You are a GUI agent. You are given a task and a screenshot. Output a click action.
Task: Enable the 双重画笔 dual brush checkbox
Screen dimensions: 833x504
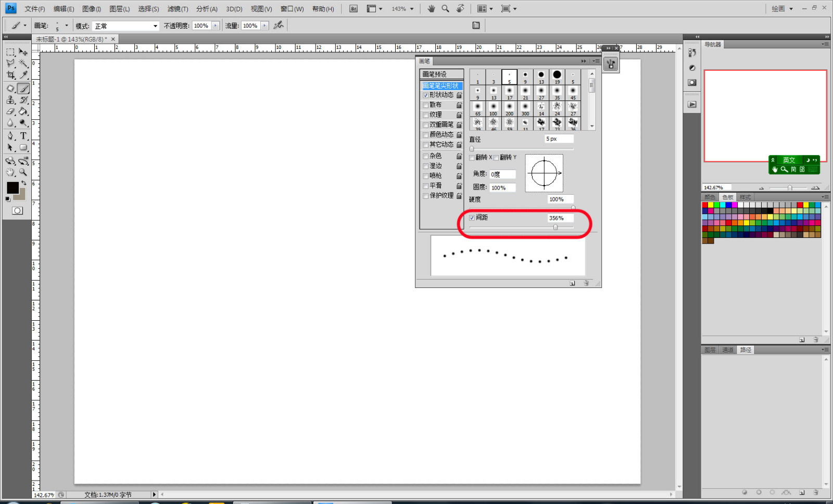[x=426, y=125]
